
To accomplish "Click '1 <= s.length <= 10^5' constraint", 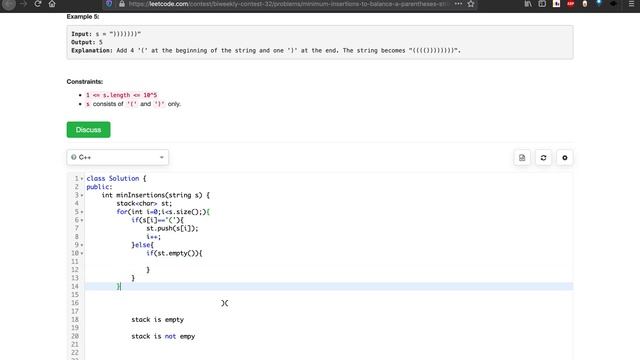I will 122,95.
